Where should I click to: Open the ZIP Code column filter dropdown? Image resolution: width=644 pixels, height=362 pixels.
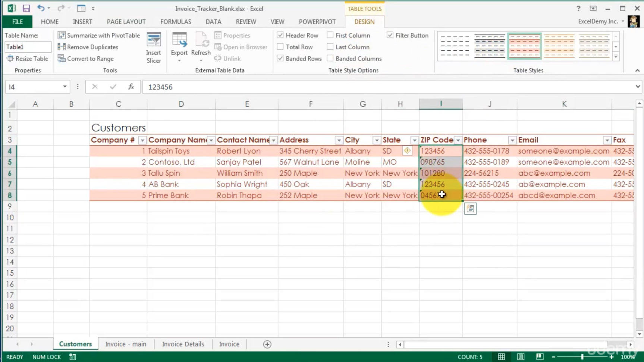click(x=458, y=140)
